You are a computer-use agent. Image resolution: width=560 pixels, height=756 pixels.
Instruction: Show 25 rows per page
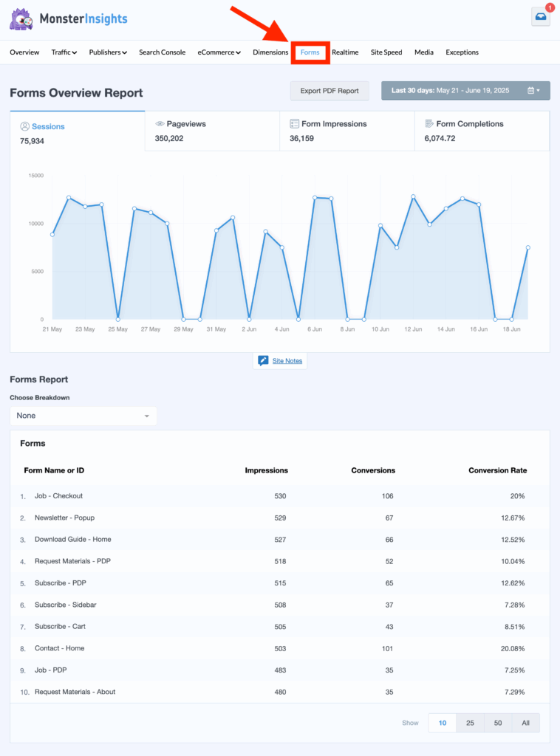pyautogui.click(x=470, y=723)
